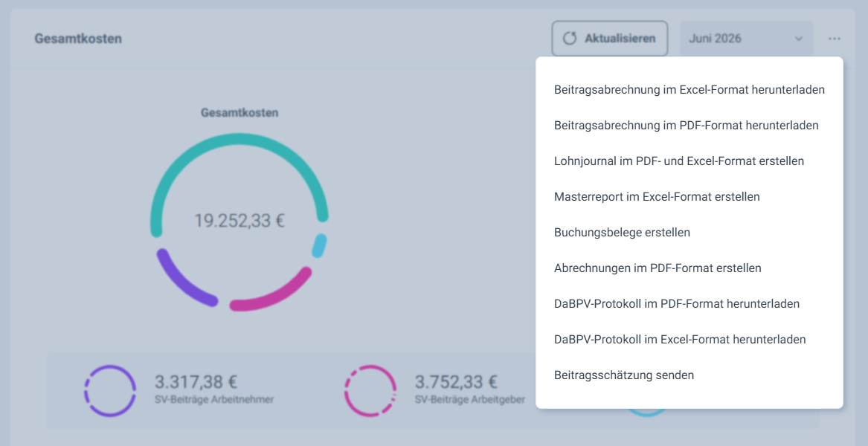Click the 19.252,33 € total in donut chart
Image resolution: width=868 pixels, height=446 pixels.
click(x=239, y=221)
